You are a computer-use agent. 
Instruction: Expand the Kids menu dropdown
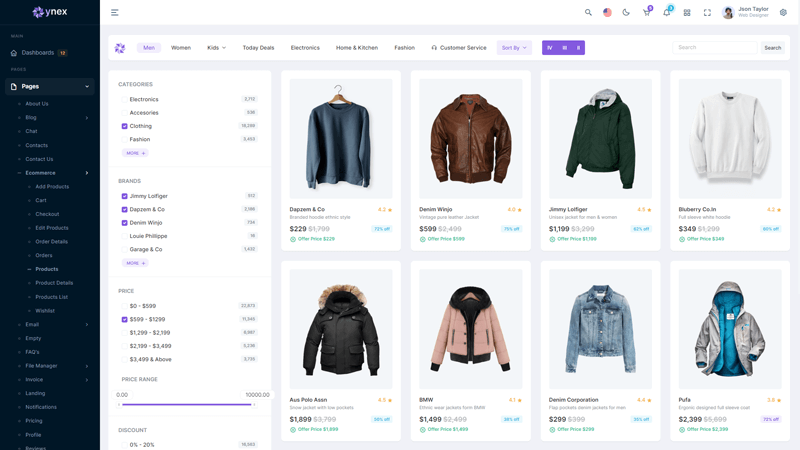click(x=216, y=48)
